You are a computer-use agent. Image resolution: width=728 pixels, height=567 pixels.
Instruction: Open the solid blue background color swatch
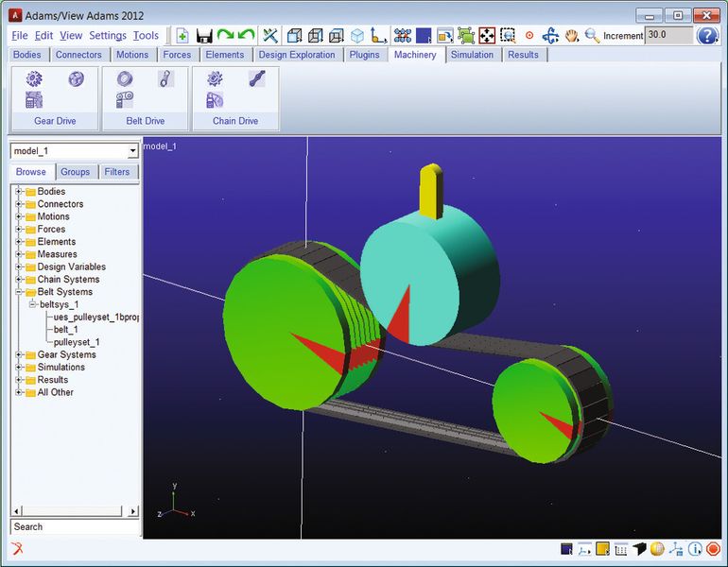(424, 36)
